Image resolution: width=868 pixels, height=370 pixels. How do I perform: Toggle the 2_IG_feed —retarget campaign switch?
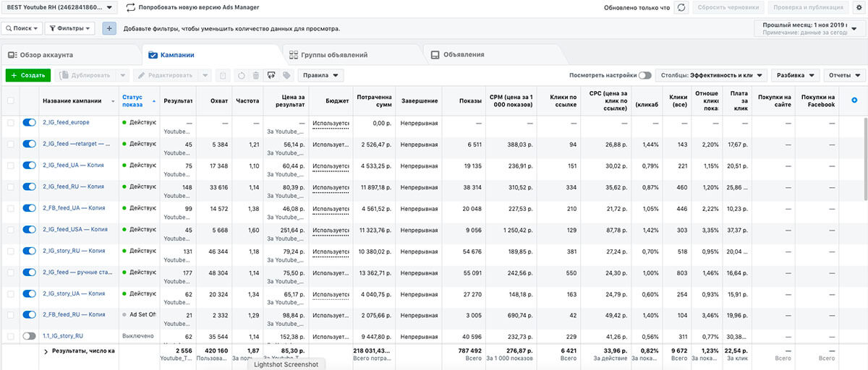(29, 145)
